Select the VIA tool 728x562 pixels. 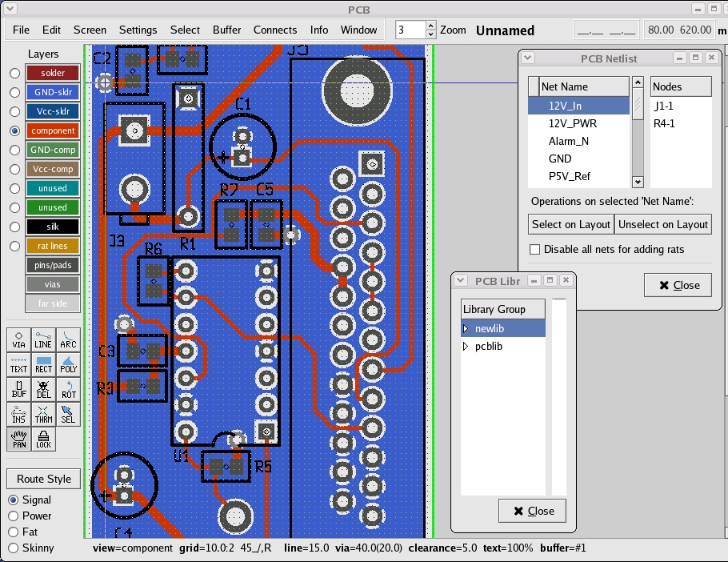point(19,339)
